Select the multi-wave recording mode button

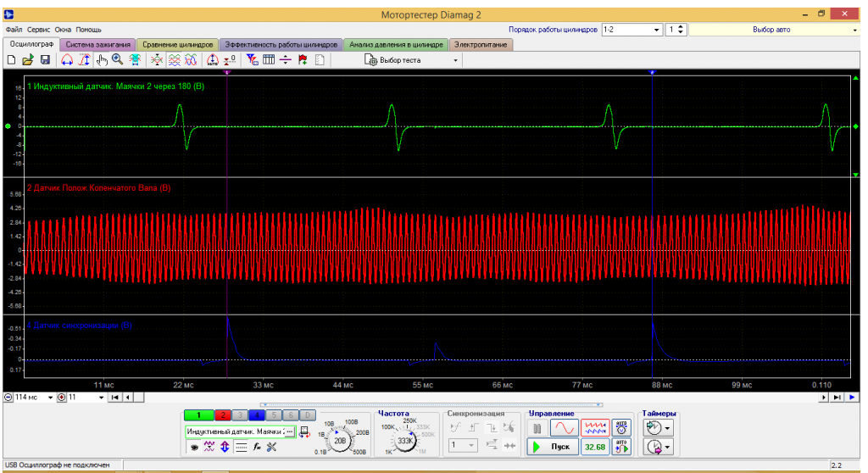(595, 427)
